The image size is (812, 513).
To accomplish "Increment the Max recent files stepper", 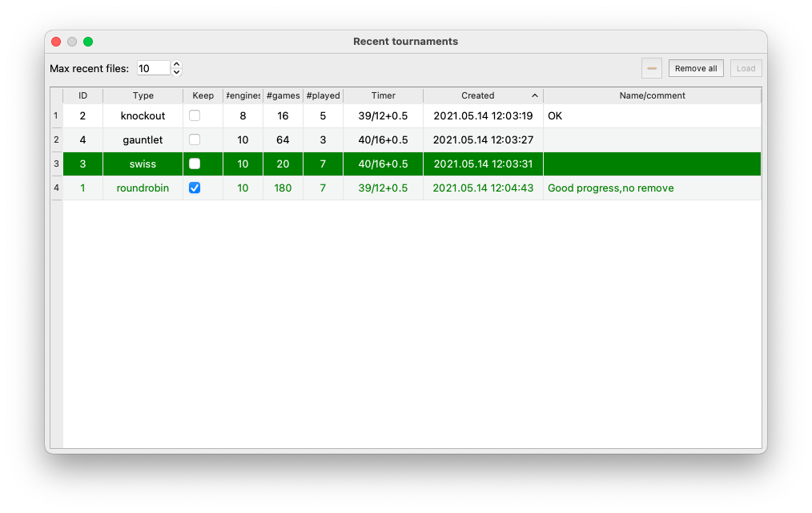I will (x=177, y=64).
